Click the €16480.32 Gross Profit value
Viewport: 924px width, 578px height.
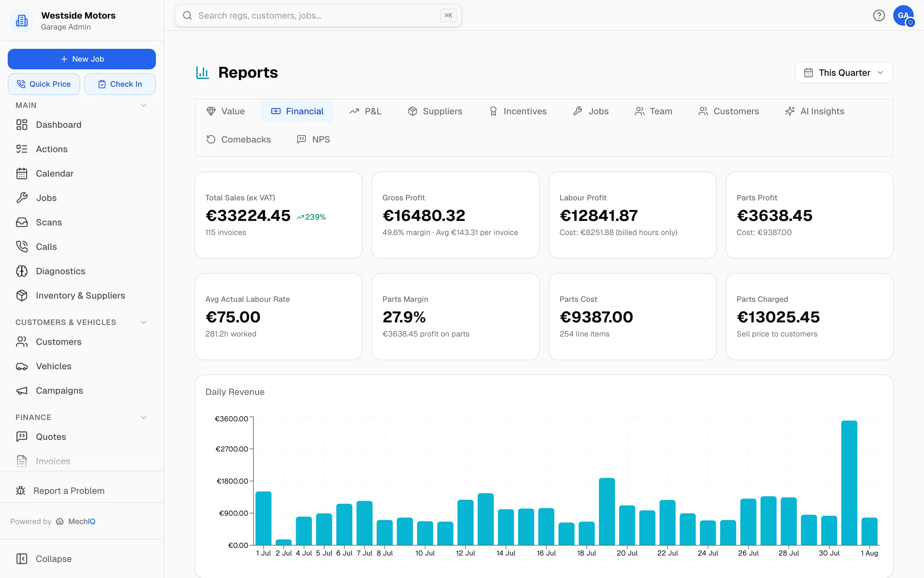tap(424, 215)
